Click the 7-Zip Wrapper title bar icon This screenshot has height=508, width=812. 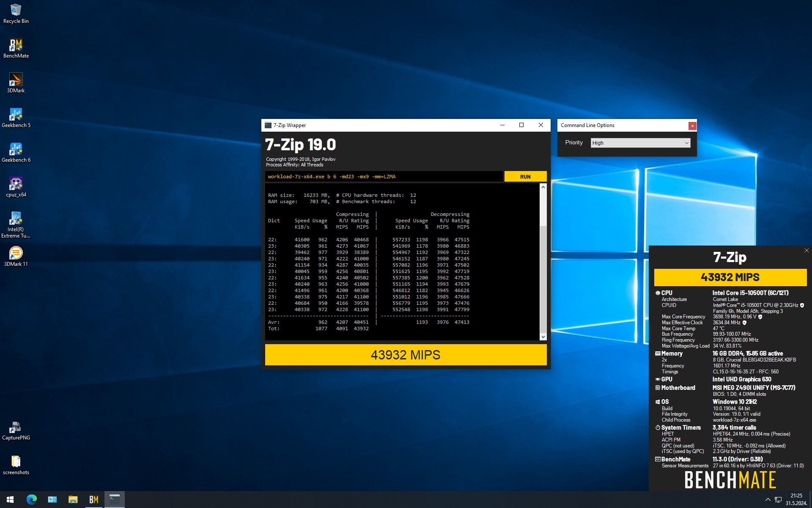(268, 125)
